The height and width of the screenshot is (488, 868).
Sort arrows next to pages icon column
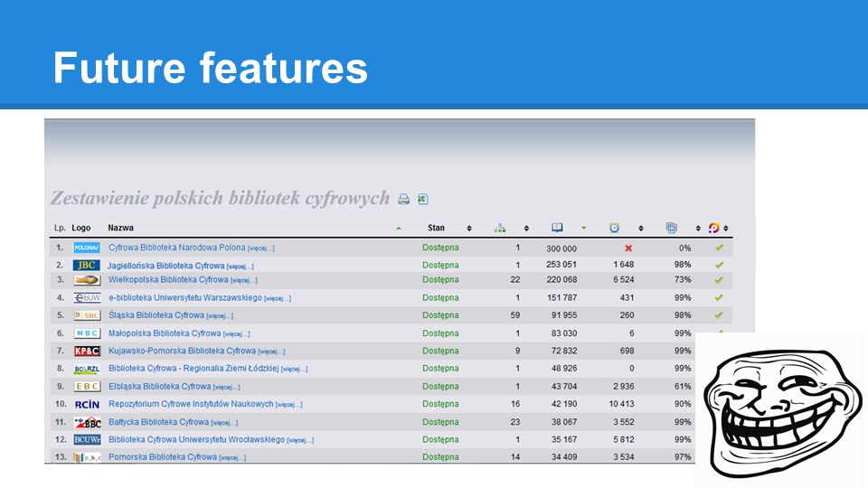698,228
